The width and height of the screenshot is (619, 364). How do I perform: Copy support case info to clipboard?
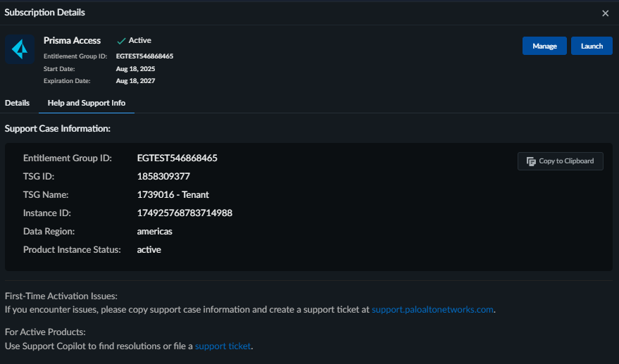coord(560,161)
